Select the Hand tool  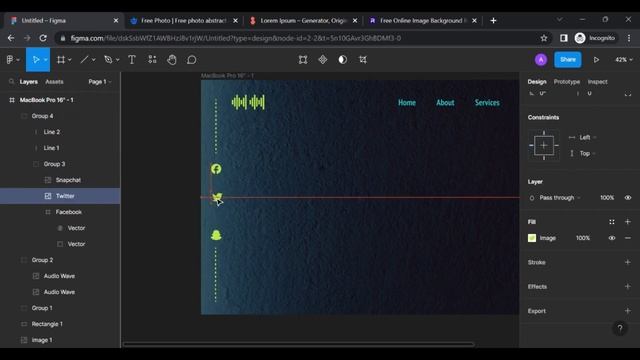172,60
